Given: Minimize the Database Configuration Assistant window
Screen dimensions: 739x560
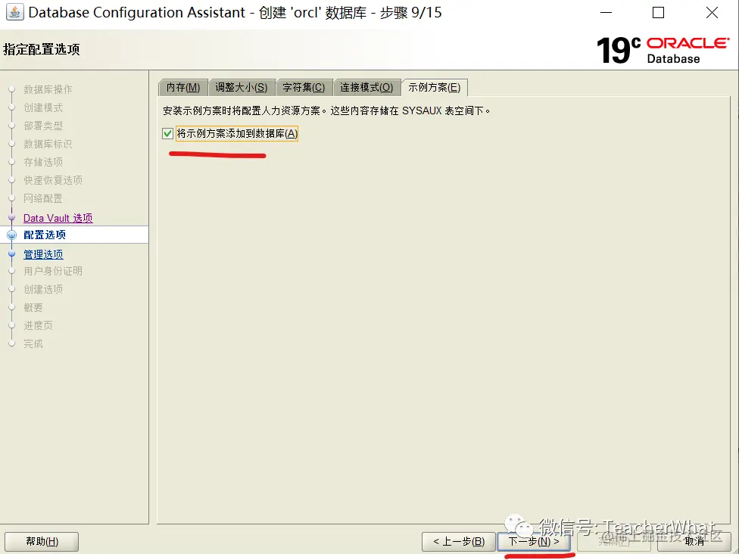Looking at the screenshot, I should 606,13.
